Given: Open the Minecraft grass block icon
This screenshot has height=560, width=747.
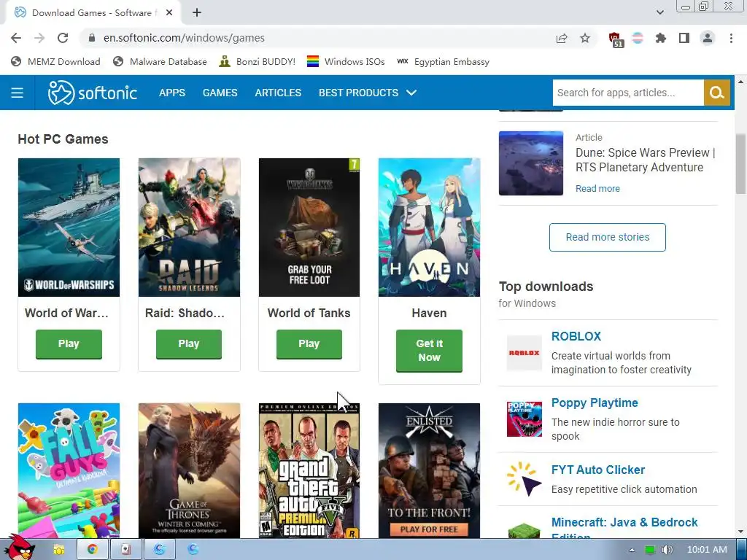Looking at the screenshot, I should click(x=524, y=531).
